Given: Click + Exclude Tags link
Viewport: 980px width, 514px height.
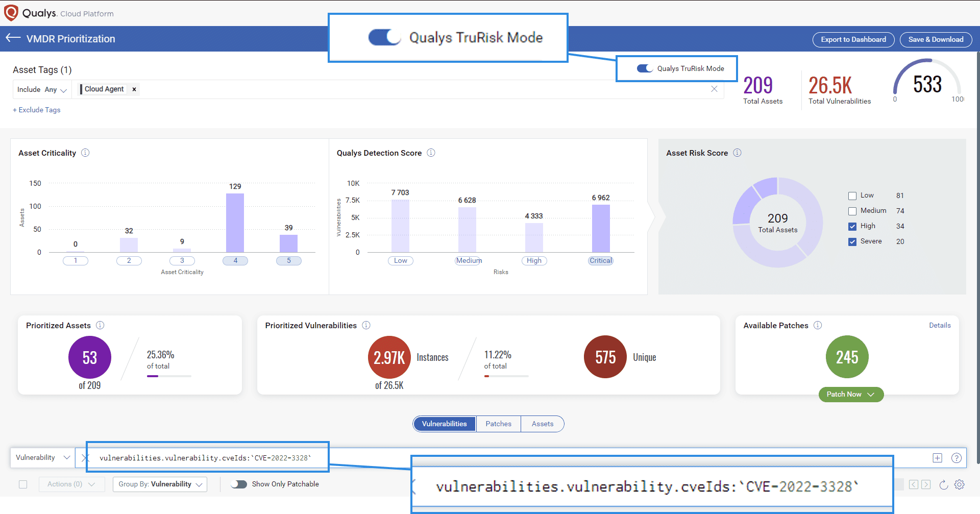Looking at the screenshot, I should [37, 110].
